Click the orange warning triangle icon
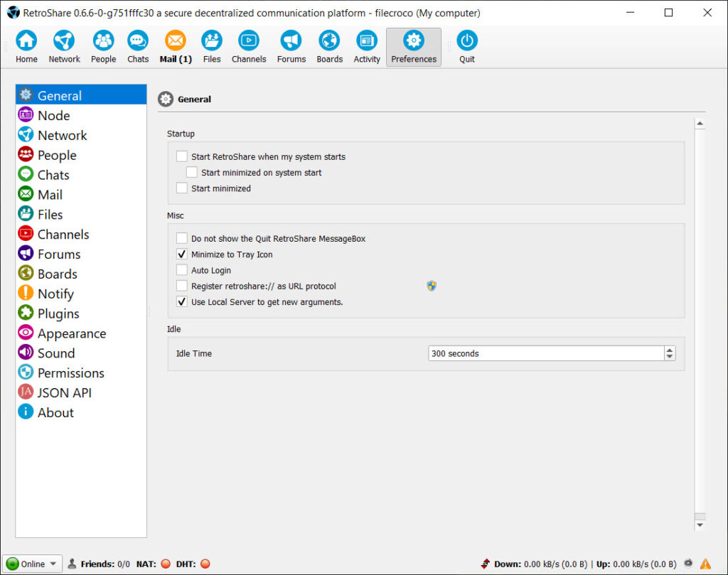 (x=706, y=564)
